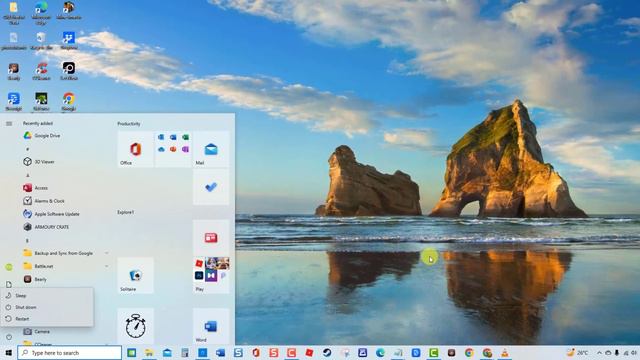Expand the Battle.net folder
The image size is (640, 360).
[65, 266]
